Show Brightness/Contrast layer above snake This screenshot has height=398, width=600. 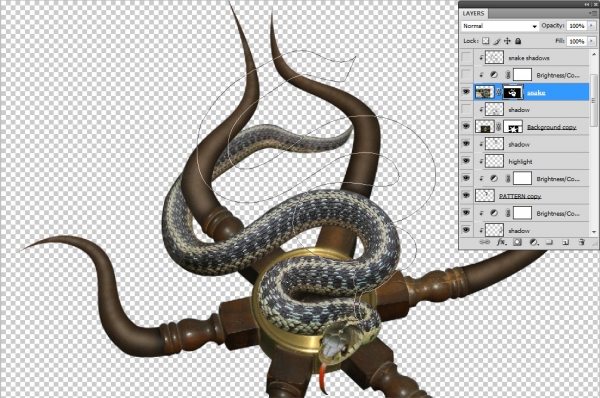(x=466, y=75)
